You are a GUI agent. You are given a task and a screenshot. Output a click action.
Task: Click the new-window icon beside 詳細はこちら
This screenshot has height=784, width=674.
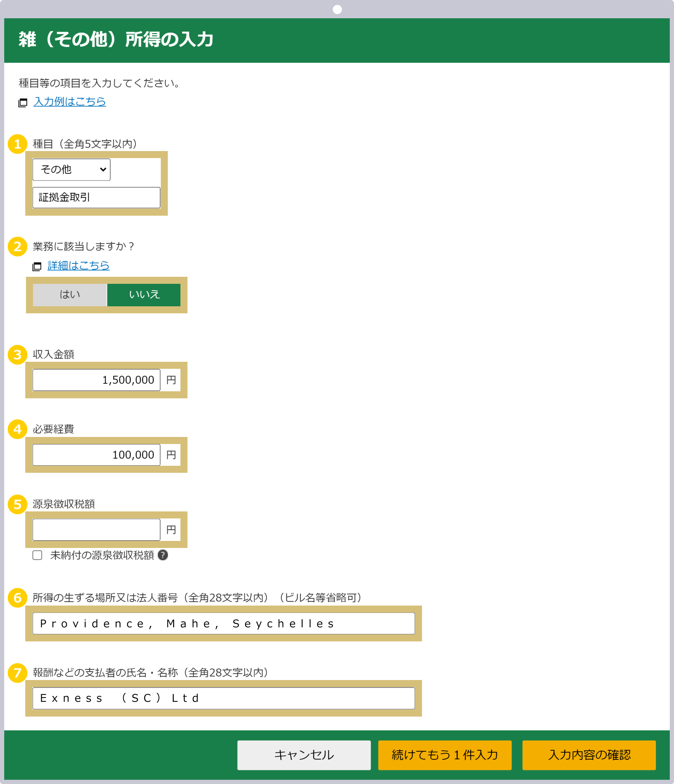point(37,267)
